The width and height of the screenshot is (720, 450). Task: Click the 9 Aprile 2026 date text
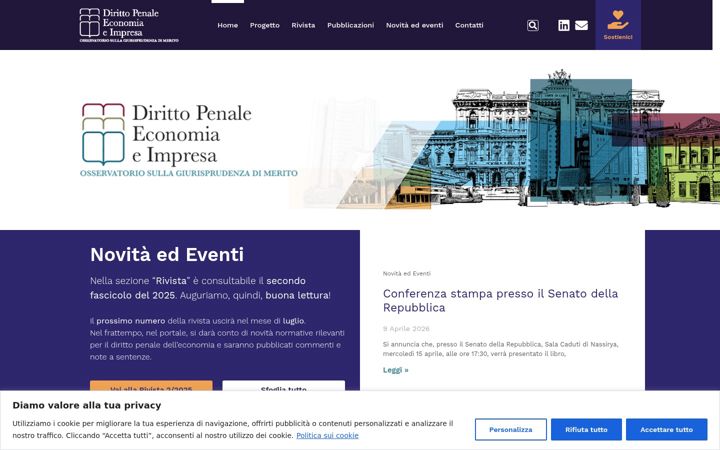[x=406, y=329]
